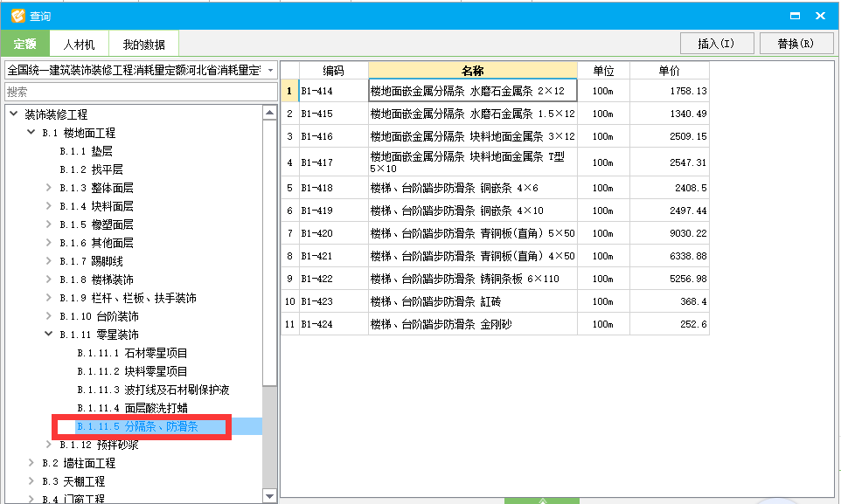
Task: Select row 青铜板(直角) 5×50
Action: coord(473,233)
